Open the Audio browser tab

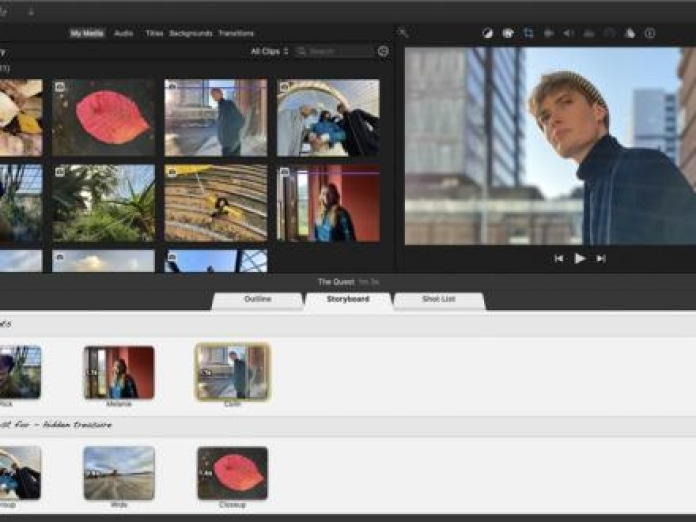[123, 33]
